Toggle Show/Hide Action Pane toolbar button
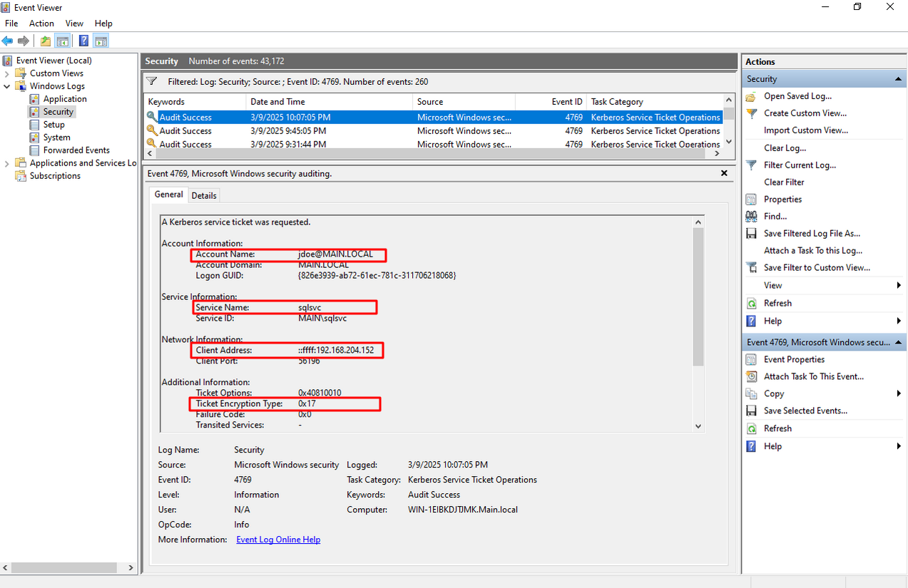The width and height of the screenshot is (908, 588). coord(101,41)
